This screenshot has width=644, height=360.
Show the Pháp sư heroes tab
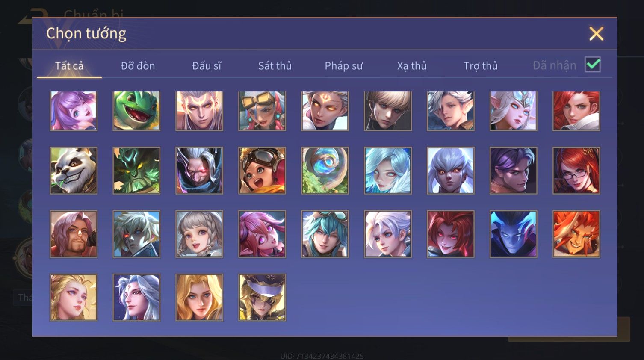point(343,66)
